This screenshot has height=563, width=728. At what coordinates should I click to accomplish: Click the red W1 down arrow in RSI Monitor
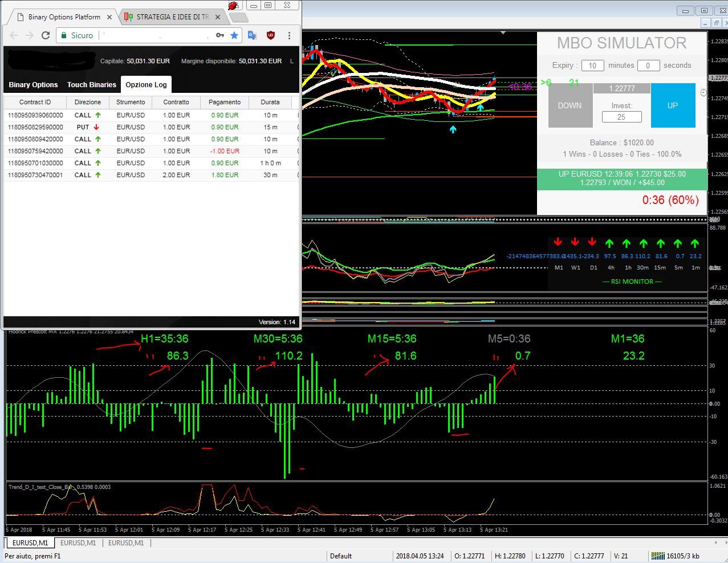575,242
